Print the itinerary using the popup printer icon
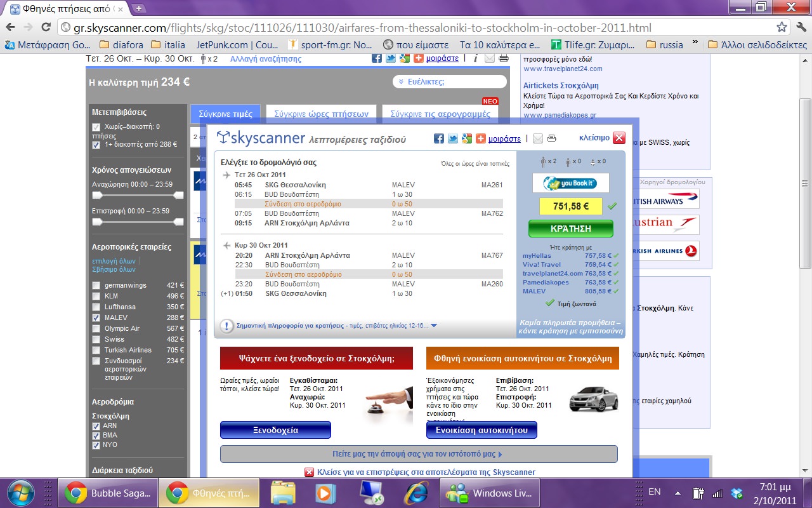 click(551, 138)
